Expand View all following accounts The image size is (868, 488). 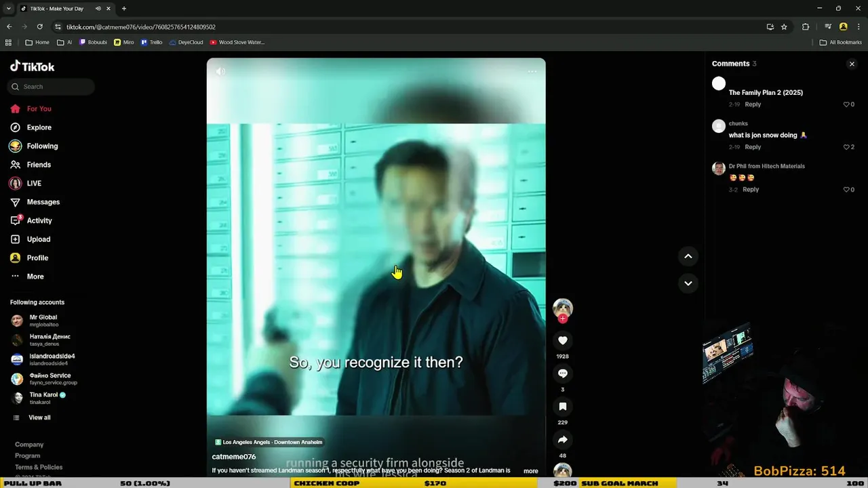32,418
